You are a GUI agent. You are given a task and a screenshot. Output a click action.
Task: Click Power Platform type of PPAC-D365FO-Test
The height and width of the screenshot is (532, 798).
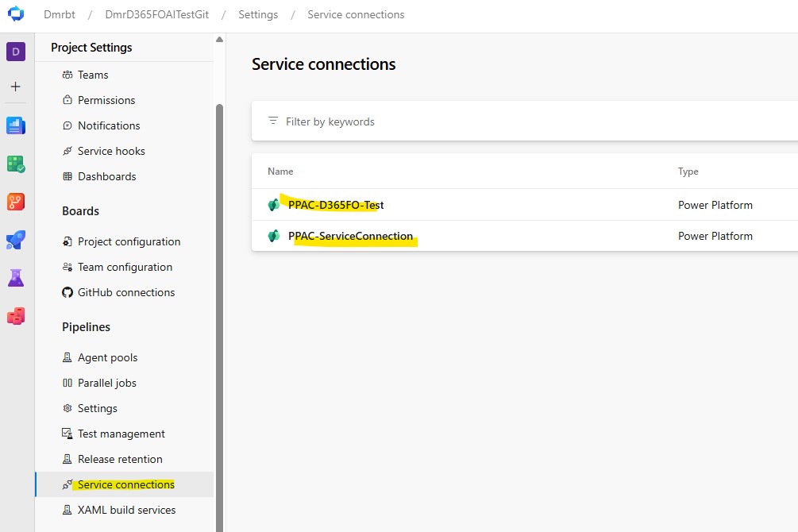[x=715, y=205]
